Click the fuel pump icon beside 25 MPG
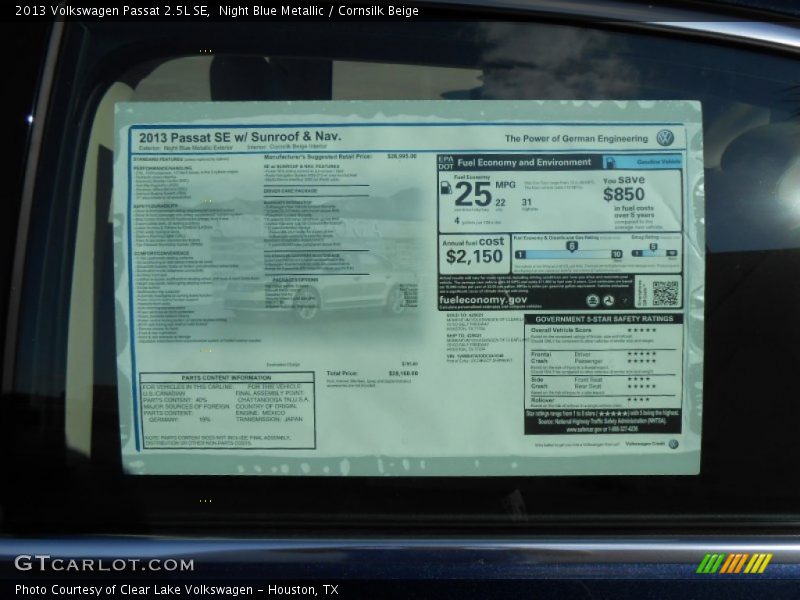The width and height of the screenshot is (800, 600). (445, 188)
